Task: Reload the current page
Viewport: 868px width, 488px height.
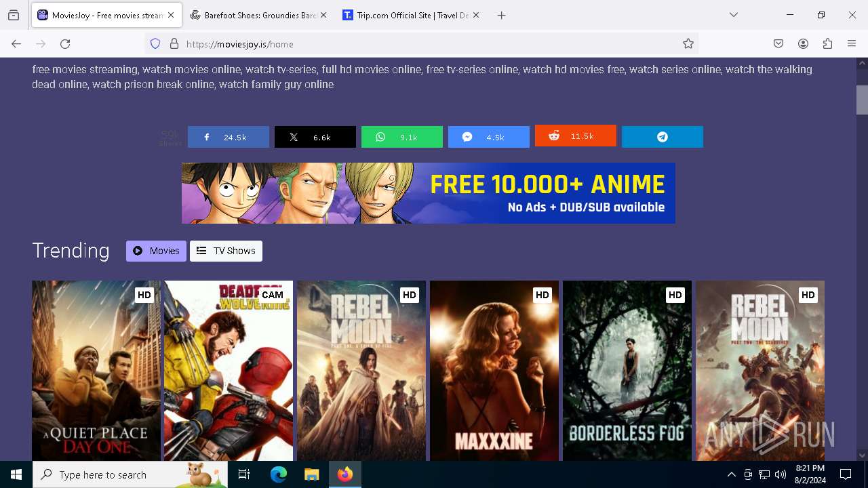Action: click(65, 44)
